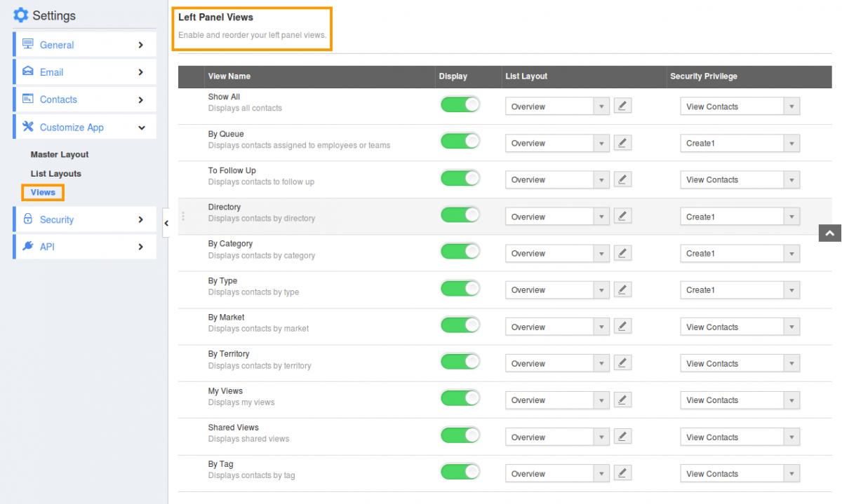Click the drag handle on Directory row

point(183,216)
